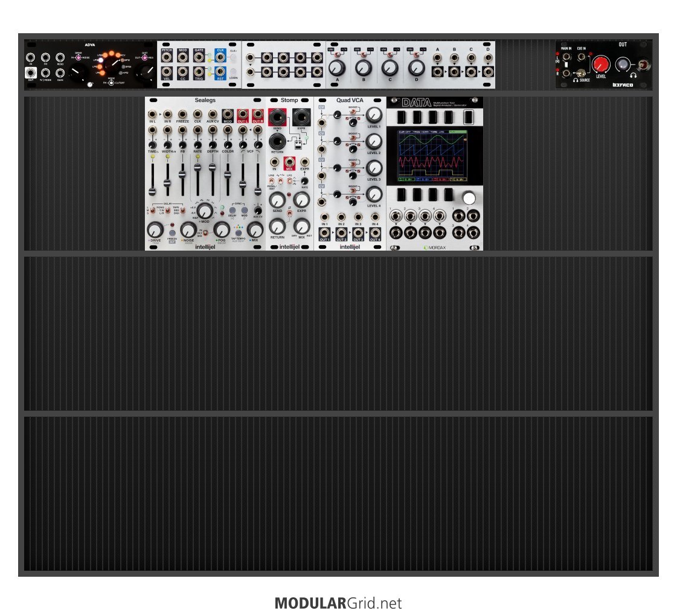Viewport: 677px width, 616px height.
Task: Click the red MIX output jack on Stomp
Action: [x=289, y=162]
